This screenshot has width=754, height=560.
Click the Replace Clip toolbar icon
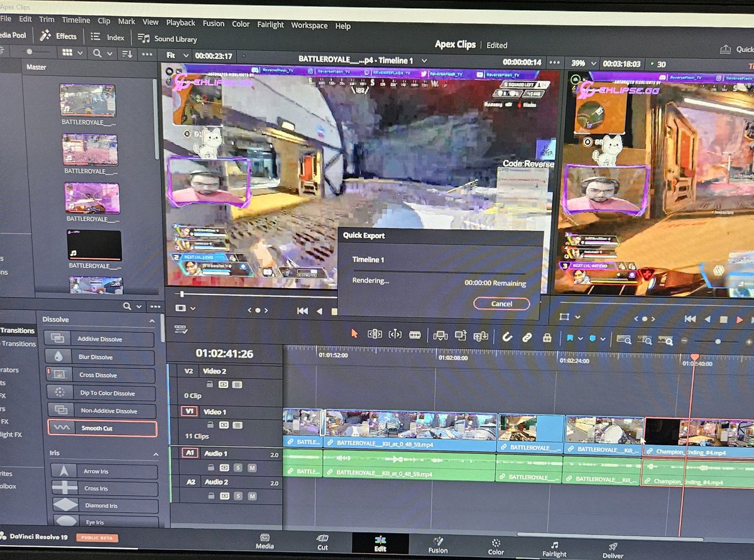tap(481, 337)
